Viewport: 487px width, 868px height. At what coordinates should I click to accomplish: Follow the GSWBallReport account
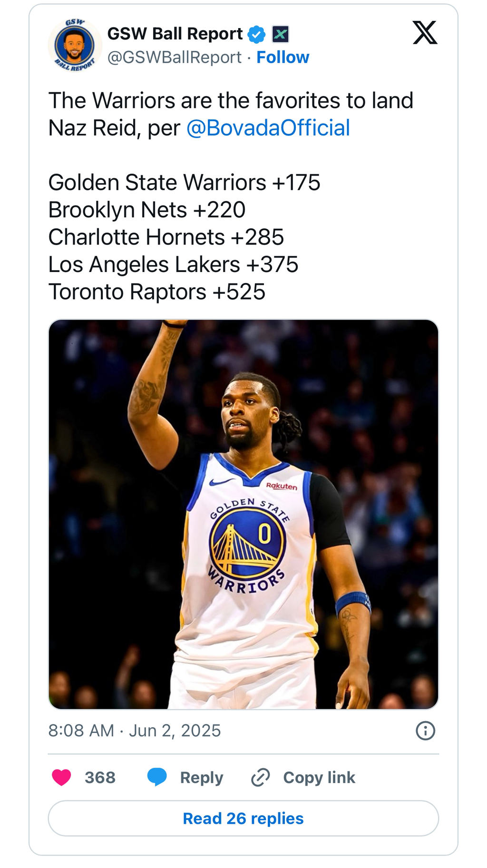coord(282,58)
